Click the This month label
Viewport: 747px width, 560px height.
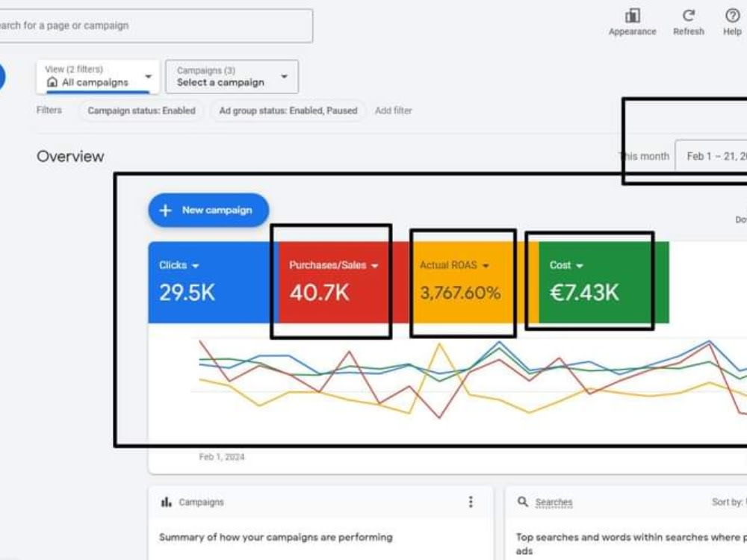pyautogui.click(x=644, y=156)
